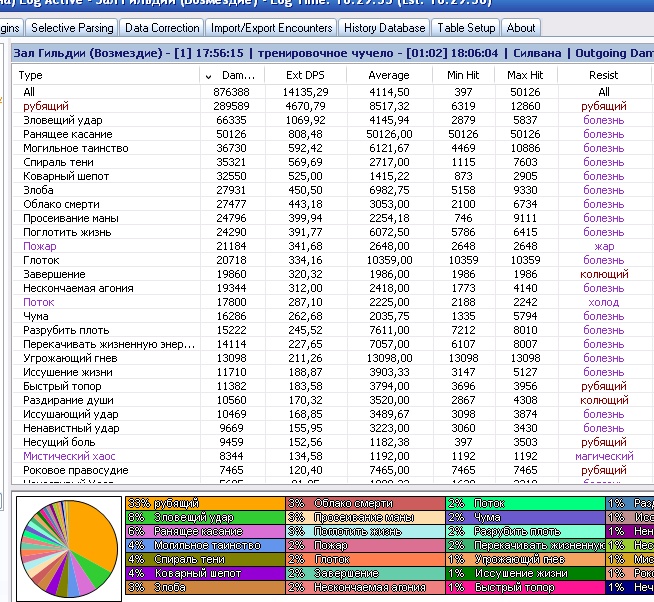Click the pink 6% Ранящее касание legend swatch
The image size is (654, 602).
205,531
